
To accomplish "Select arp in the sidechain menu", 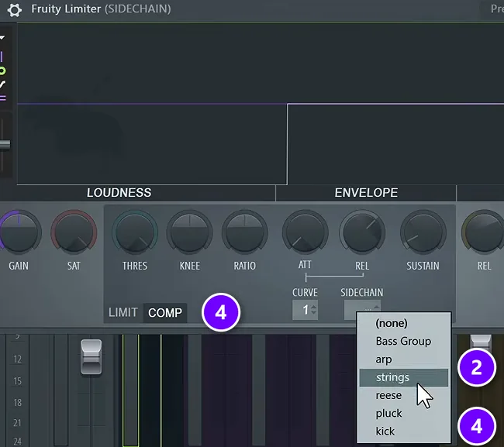I will click(403, 359).
